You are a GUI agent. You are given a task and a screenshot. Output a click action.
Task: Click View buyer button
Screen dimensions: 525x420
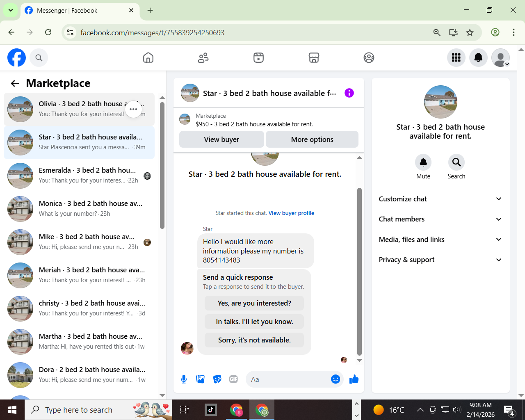pyautogui.click(x=221, y=139)
